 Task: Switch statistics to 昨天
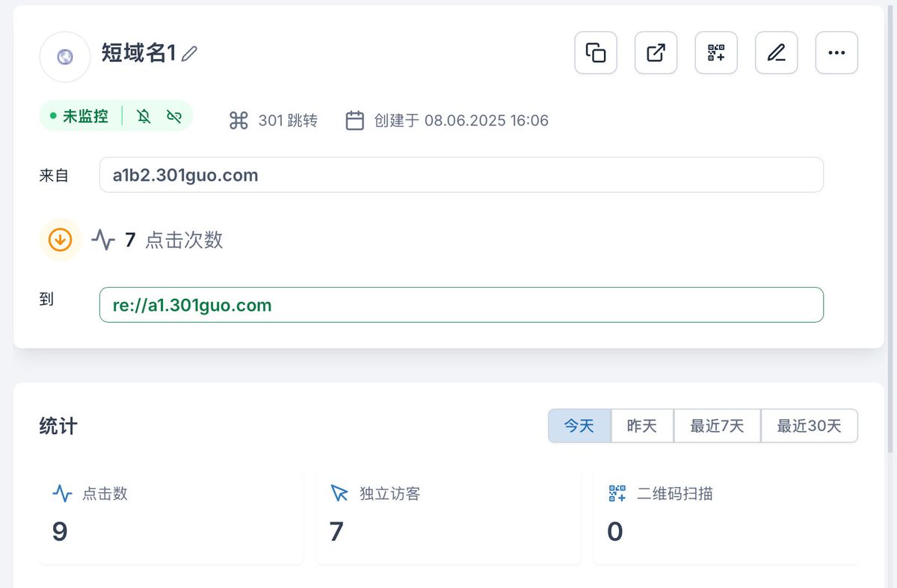point(642,426)
